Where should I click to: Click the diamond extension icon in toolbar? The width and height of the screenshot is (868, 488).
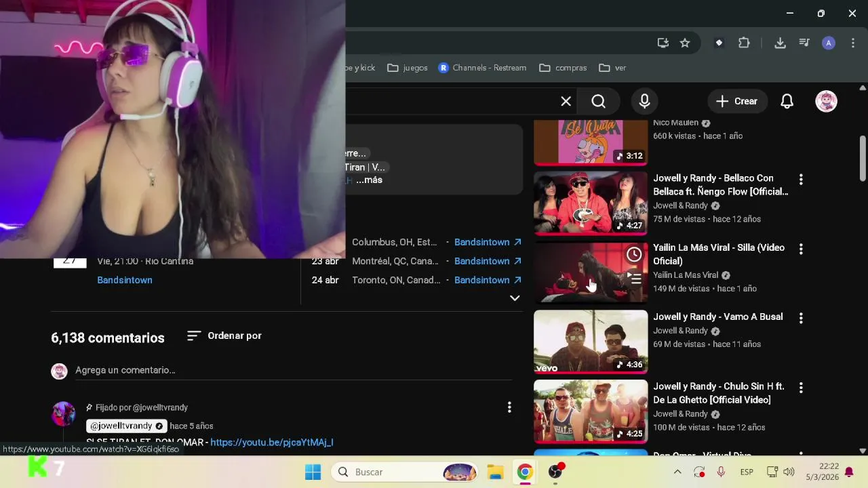(719, 43)
